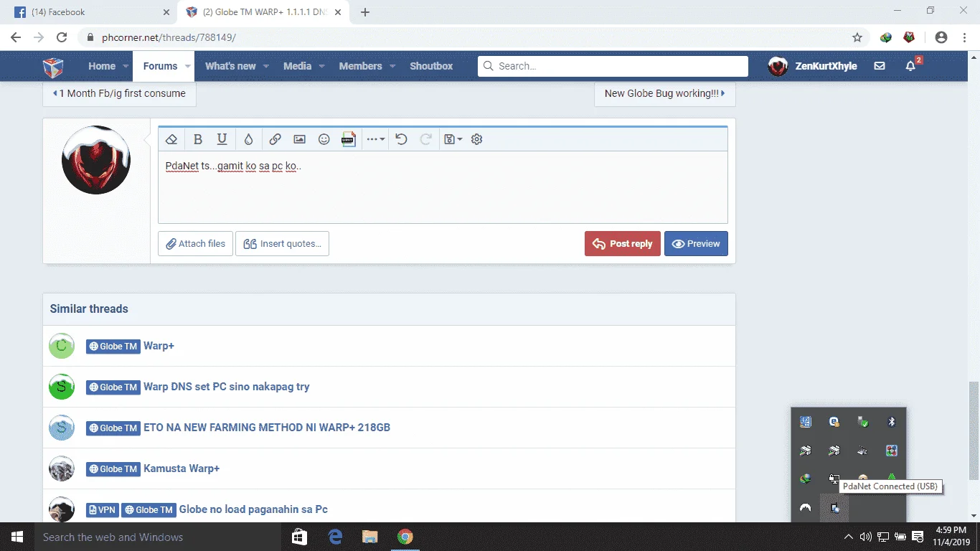This screenshot has height=551, width=980.
Task: Open the Members nav item
Action: point(360,66)
